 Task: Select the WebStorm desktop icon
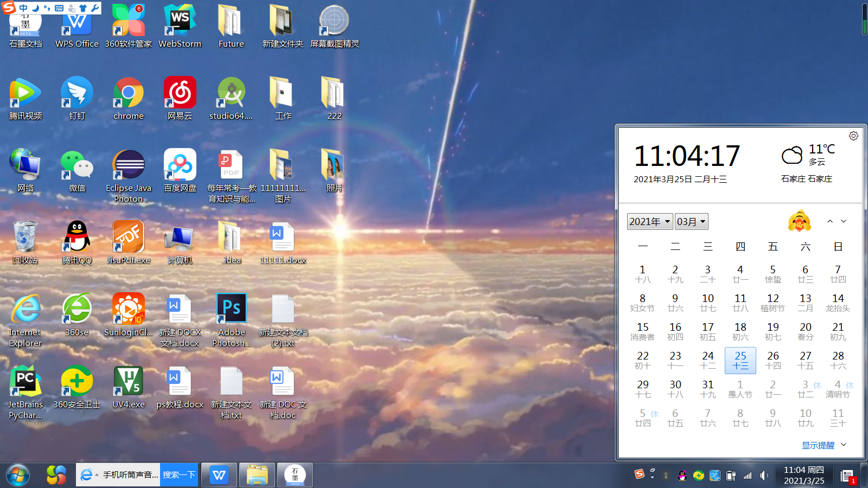click(x=180, y=25)
